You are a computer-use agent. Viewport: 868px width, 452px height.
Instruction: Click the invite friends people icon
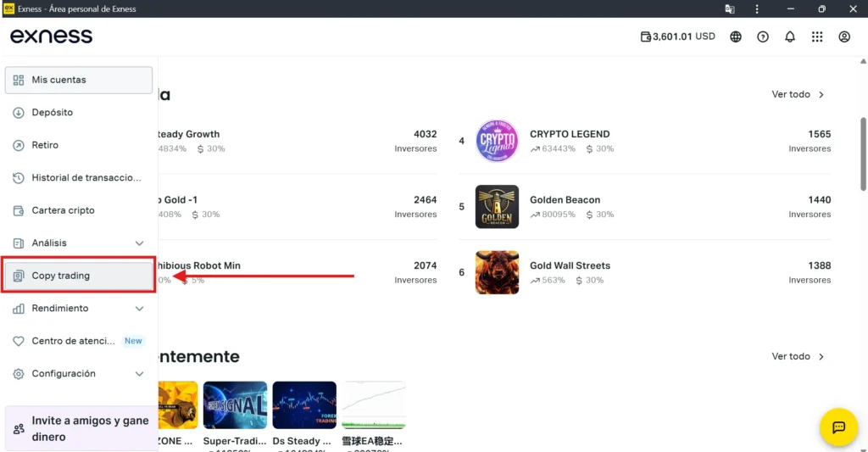pos(19,429)
